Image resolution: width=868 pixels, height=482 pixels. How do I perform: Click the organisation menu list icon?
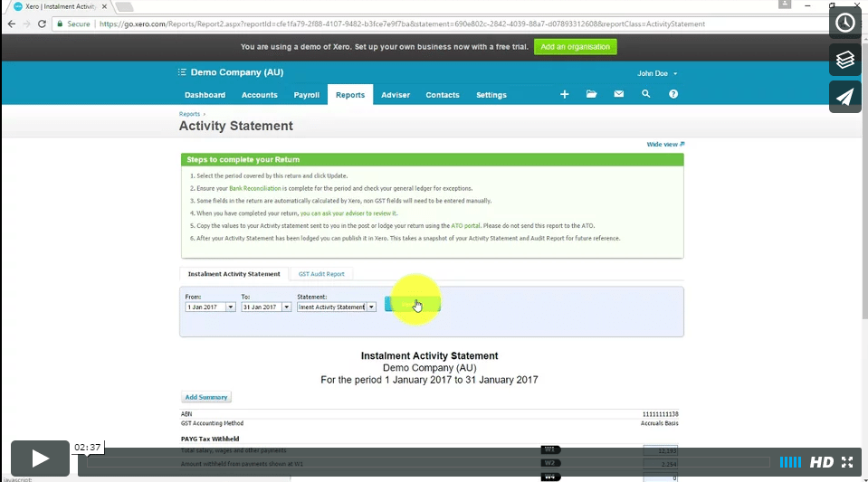(x=182, y=72)
